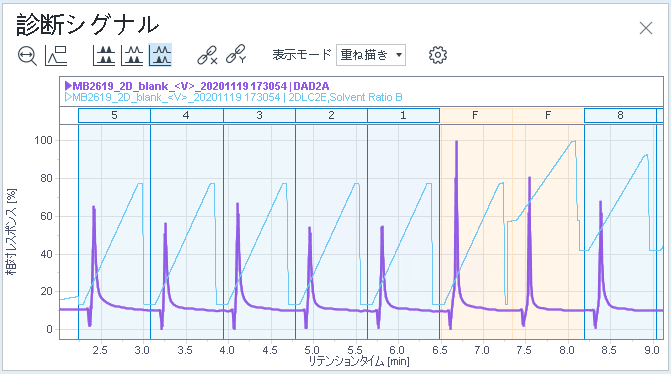
Task: Click the 診断シグナル panel title
Action: (x=88, y=25)
